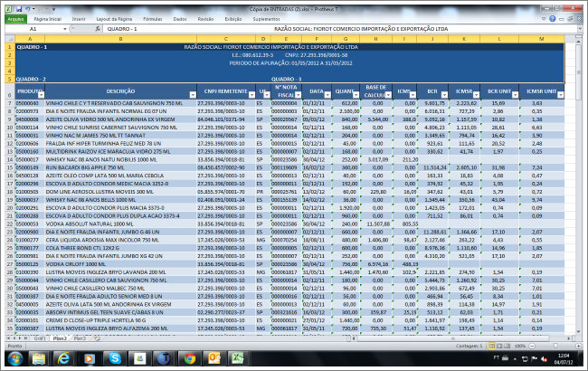Image resolution: width=588 pixels, height=371 pixels.
Task: Select column M header
Action: [x=541, y=39]
